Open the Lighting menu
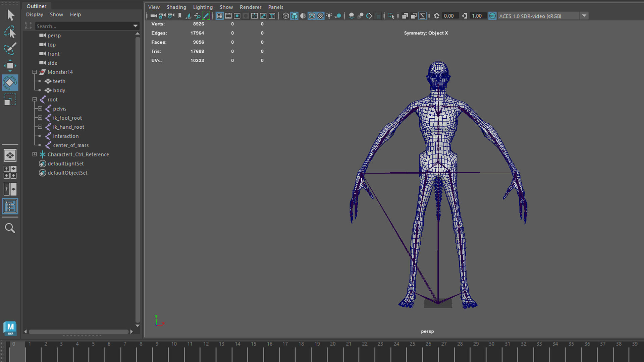Screen dimensions: 644x362 [203, 7]
